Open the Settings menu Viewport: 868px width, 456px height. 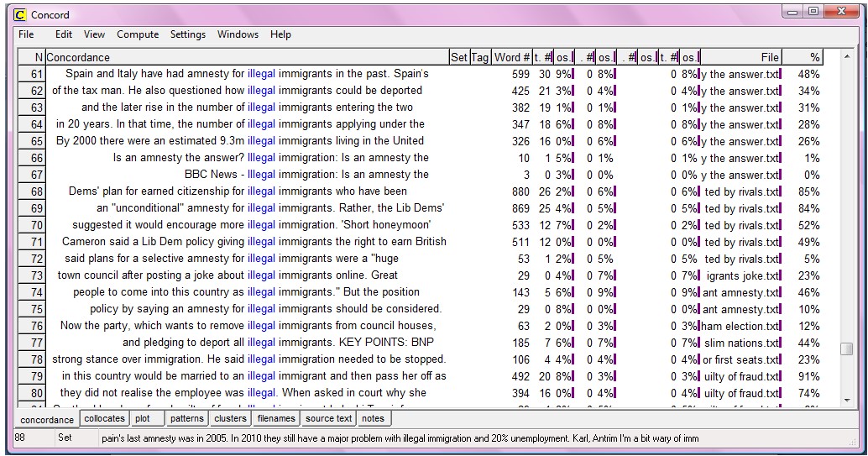188,34
